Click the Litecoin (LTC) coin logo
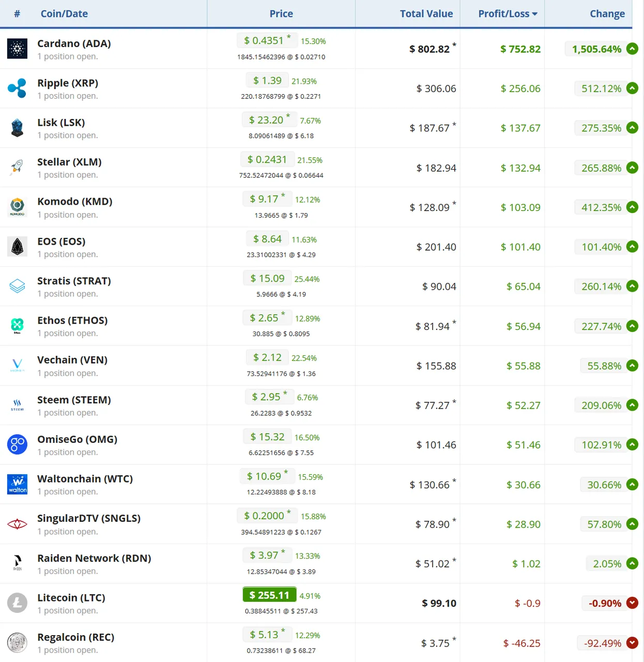 (x=17, y=603)
